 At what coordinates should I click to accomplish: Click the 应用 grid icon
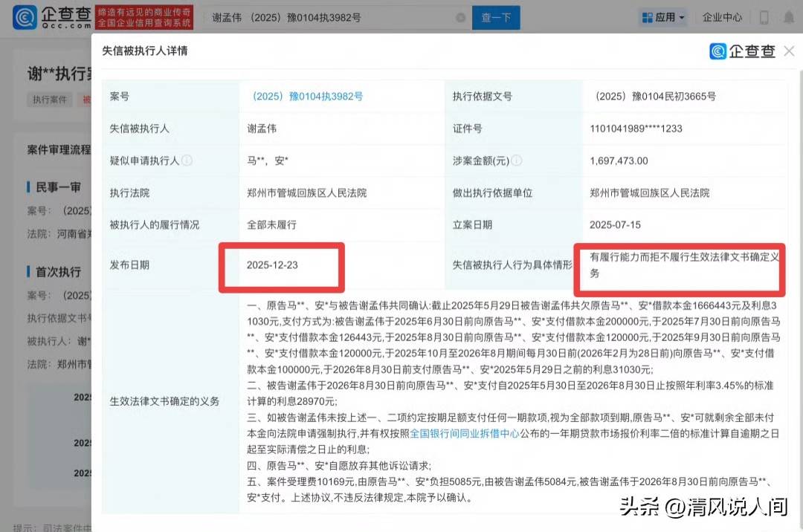(646, 17)
